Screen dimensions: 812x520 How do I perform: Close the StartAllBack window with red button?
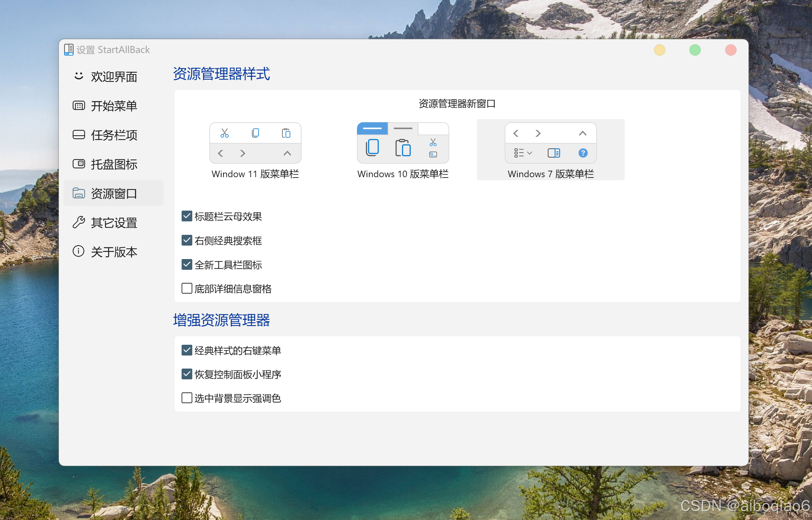[x=731, y=50]
